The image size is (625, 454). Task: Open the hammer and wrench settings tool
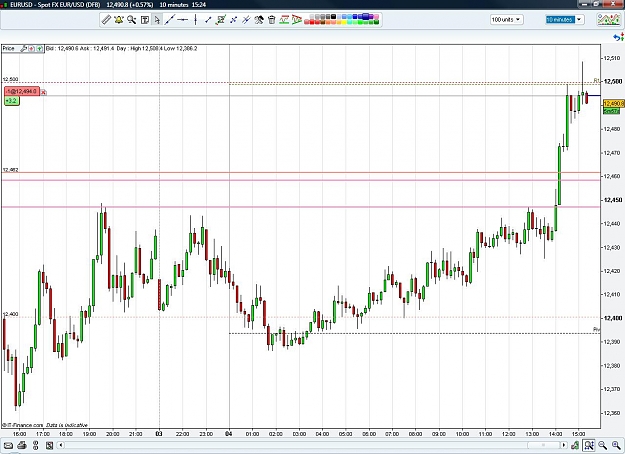coord(259,20)
